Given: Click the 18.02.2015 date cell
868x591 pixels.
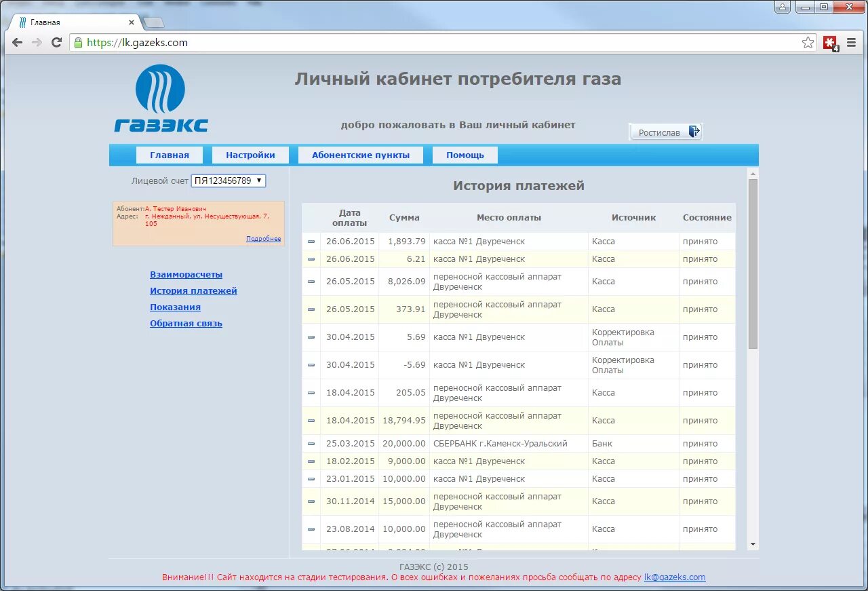Looking at the screenshot, I should pos(350,461).
